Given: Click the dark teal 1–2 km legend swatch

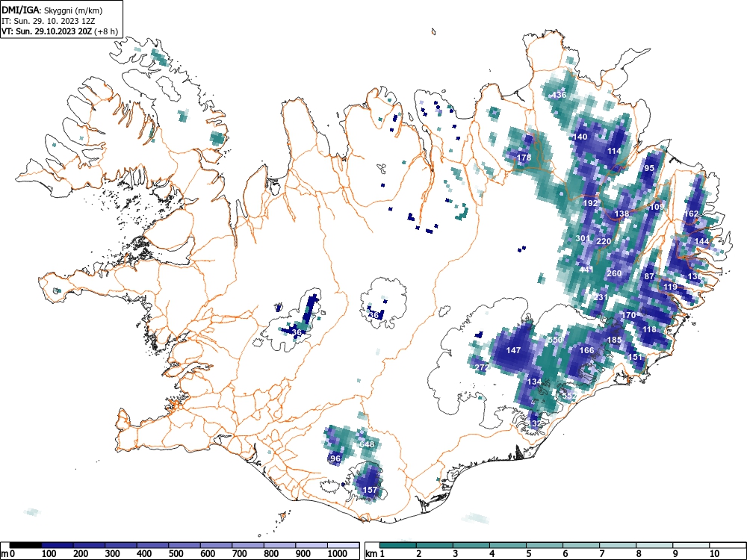Looking at the screenshot, I should pyautogui.click(x=398, y=545).
